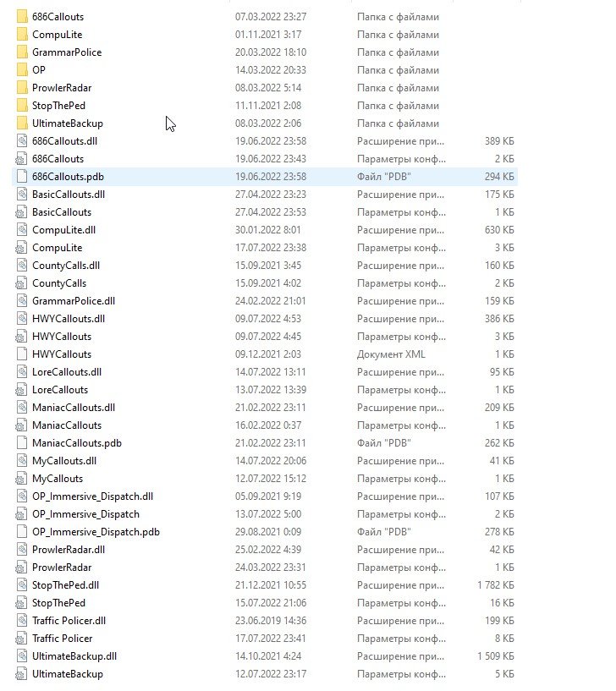Click the OP_Immersive_Dispatch.pdb file icon

click(x=22, y=531)
